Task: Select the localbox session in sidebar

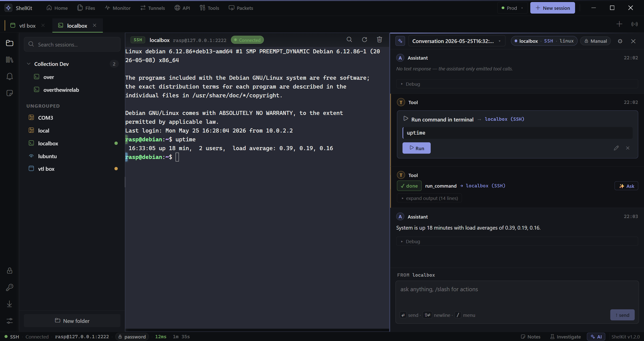Action: click(x=72, y=143)
